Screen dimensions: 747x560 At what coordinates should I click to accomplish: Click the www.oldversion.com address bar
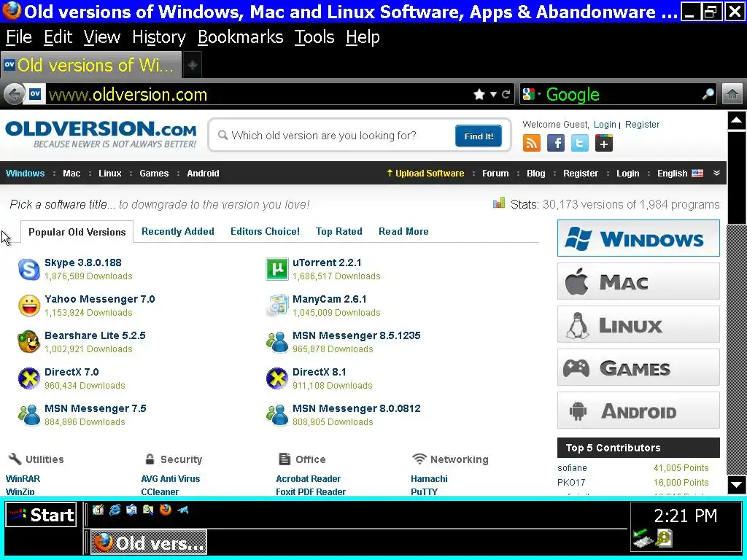pos(258,94)
